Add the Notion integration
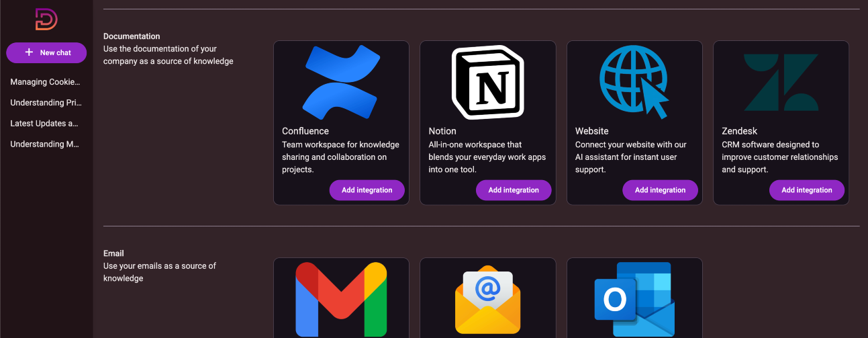 coord(514,190)
